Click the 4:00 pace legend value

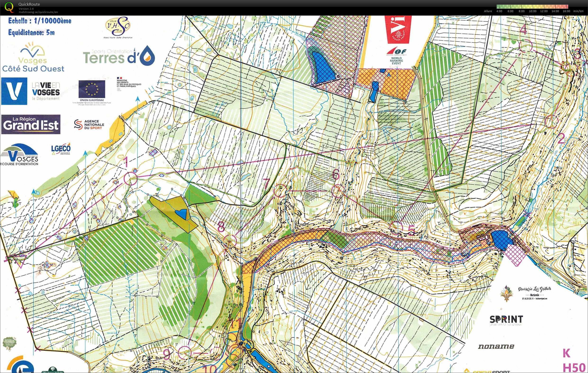coord(499,11)
